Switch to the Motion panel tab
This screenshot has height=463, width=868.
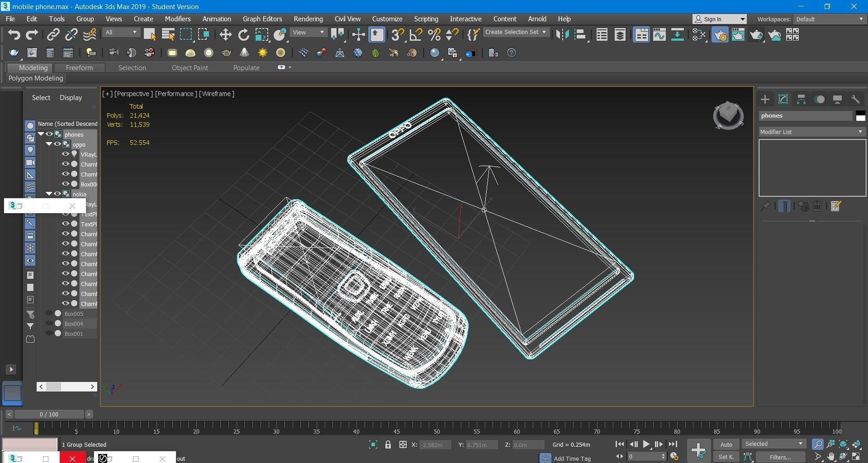click(819, 100)
